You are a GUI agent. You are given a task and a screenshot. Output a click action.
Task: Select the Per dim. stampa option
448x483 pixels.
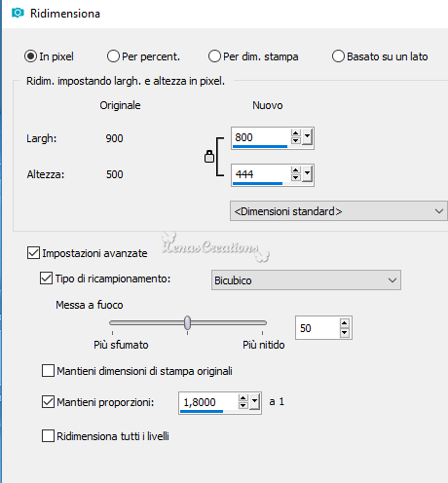tap(214, 56)
